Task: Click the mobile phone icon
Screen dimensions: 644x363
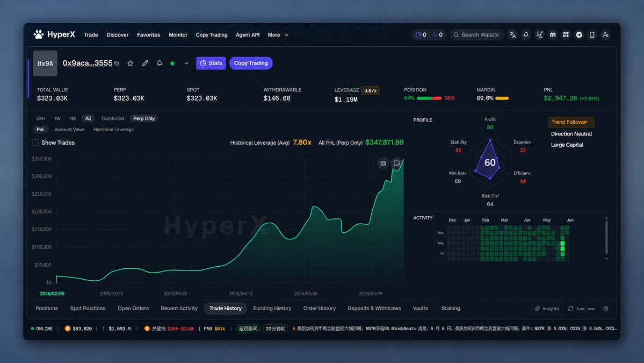Action: (x=592, y=35)
